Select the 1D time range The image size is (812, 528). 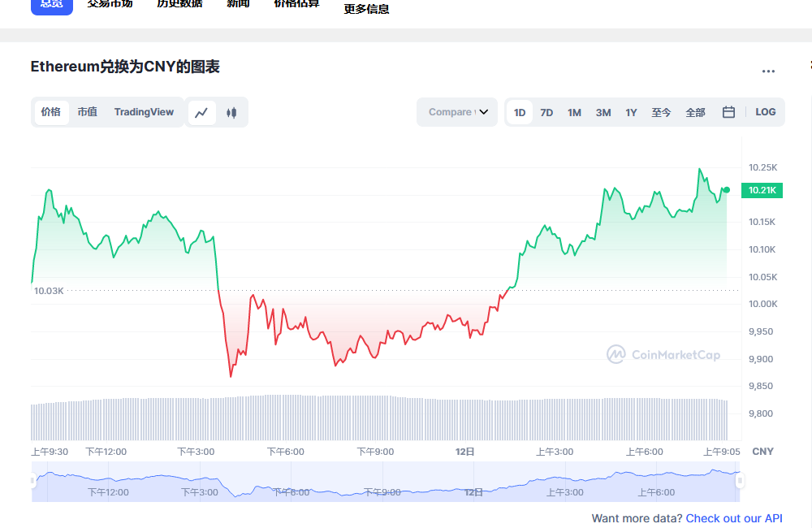(520, 112)
